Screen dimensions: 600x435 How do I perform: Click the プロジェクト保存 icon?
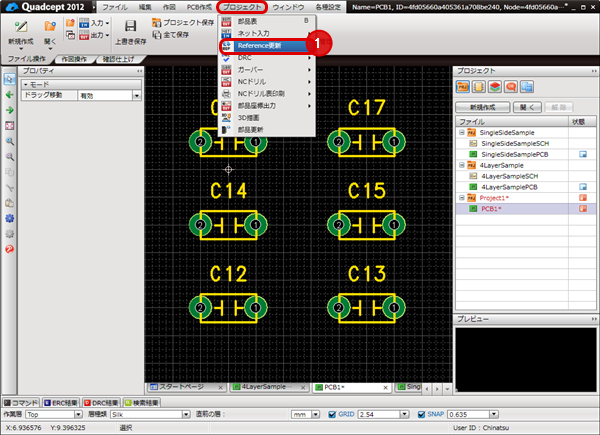157,23
